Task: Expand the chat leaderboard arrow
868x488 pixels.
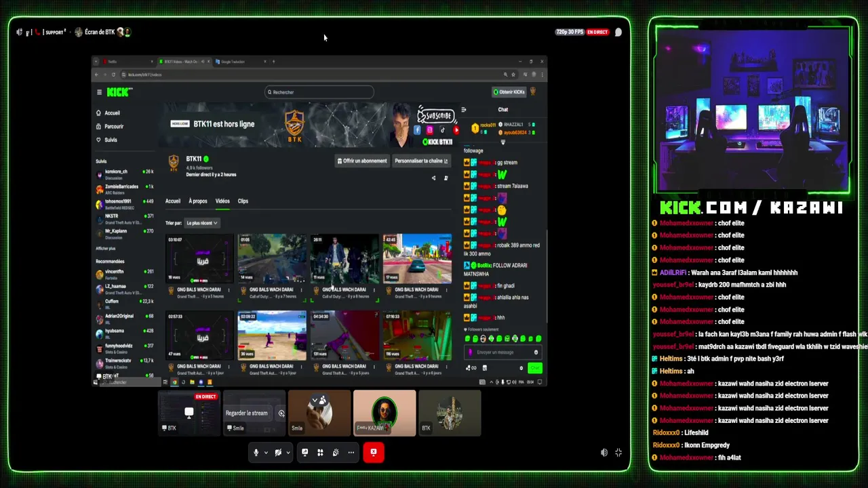Action: pos(502,142)
